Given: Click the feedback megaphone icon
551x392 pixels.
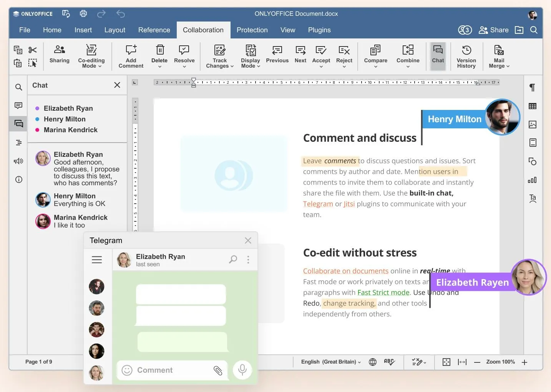Looking at the screenshot, I should pos(18,161).
